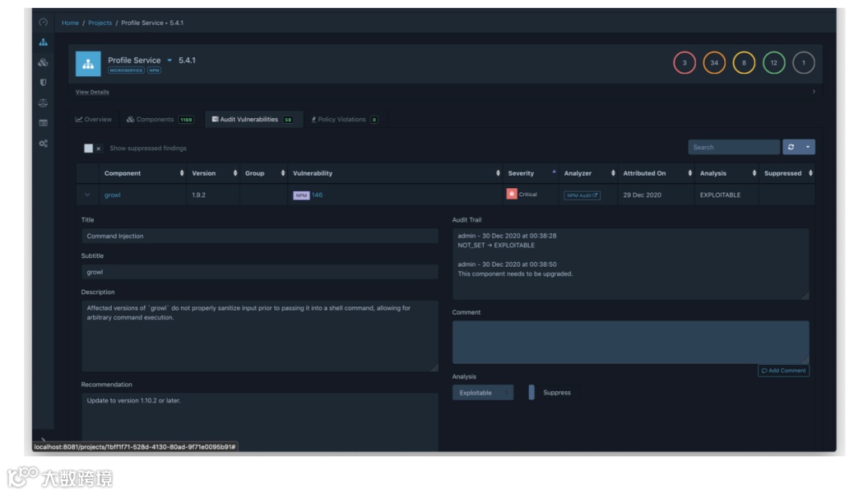
Task: Click the Title field with Command Injection
Action: [260, 236]
